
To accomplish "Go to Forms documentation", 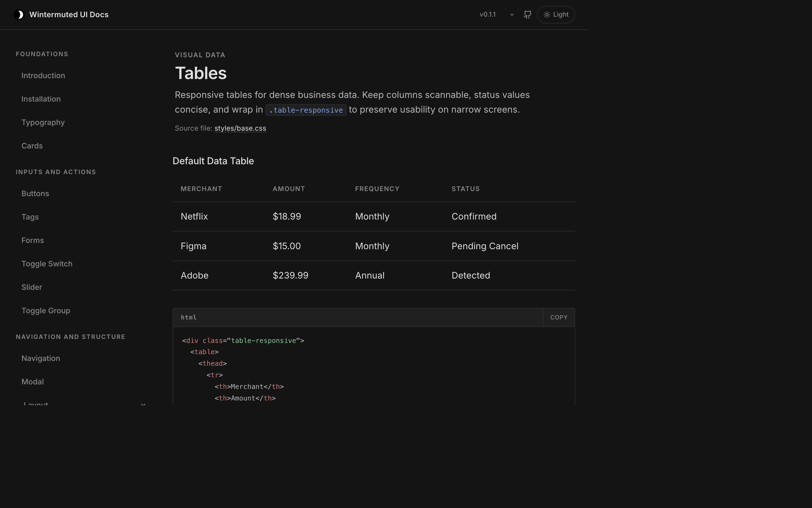I will coord(32,240).
